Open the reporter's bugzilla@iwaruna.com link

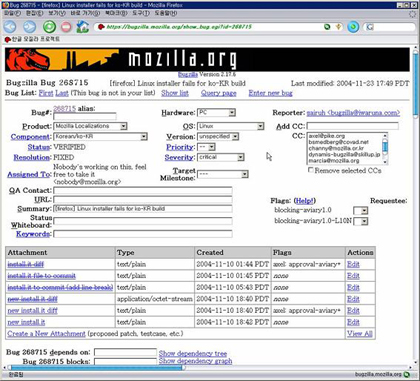(353, 113)
